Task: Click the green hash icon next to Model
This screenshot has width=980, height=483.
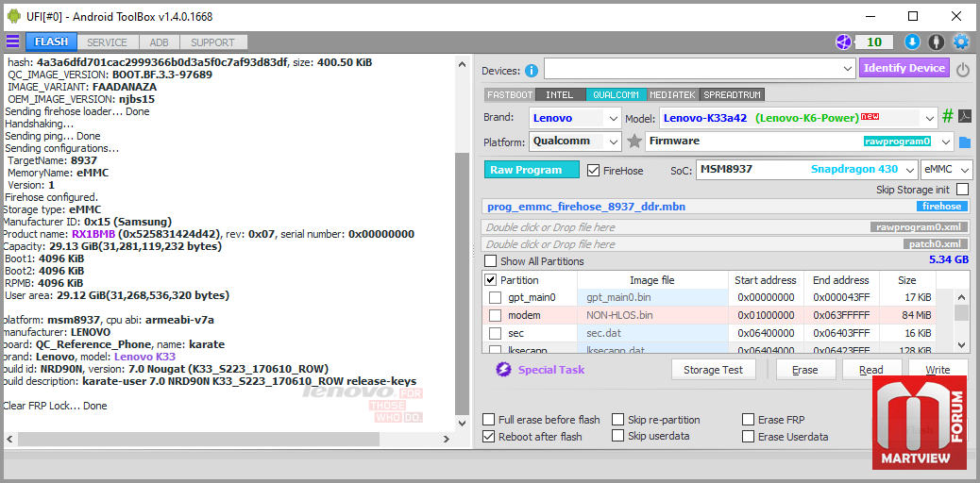Action: point(948,117)
